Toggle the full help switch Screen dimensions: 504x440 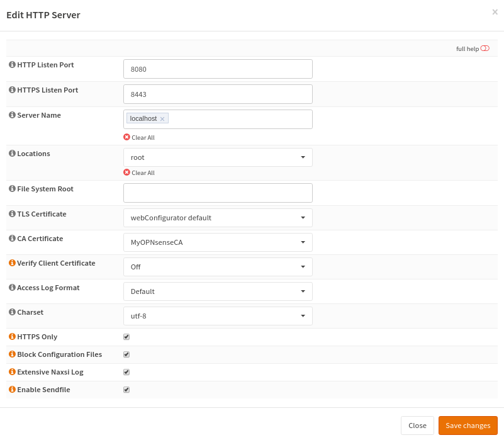click(x=484, y=48)
